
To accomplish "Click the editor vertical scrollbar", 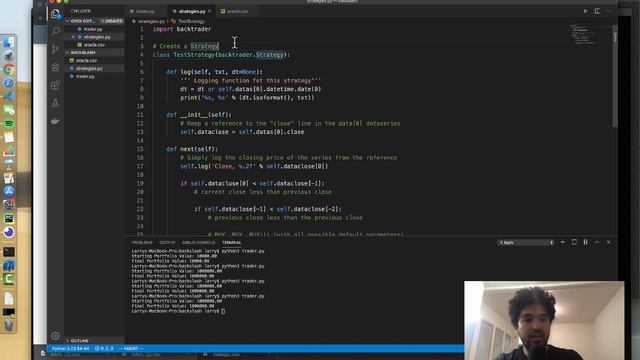I will pyautogui.click(x=615, y=76).
